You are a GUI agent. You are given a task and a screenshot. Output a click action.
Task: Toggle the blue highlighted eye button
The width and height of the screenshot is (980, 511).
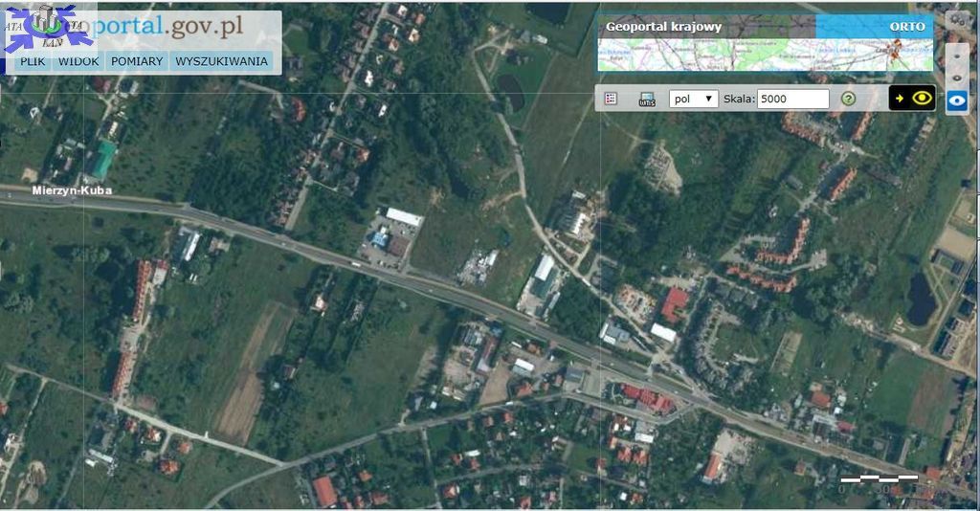[x=957, y=100]
